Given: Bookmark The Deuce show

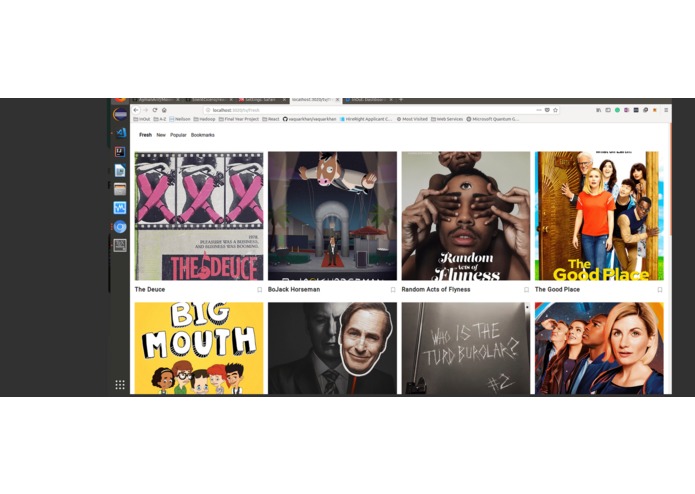Looking at the screenshot, I should 259,290.
